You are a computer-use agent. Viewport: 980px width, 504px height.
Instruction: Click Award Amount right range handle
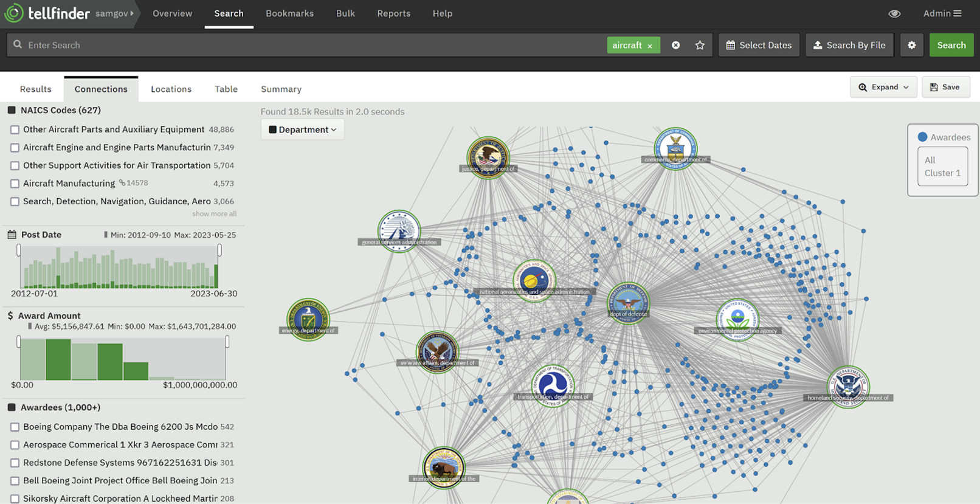click(227, 342)
